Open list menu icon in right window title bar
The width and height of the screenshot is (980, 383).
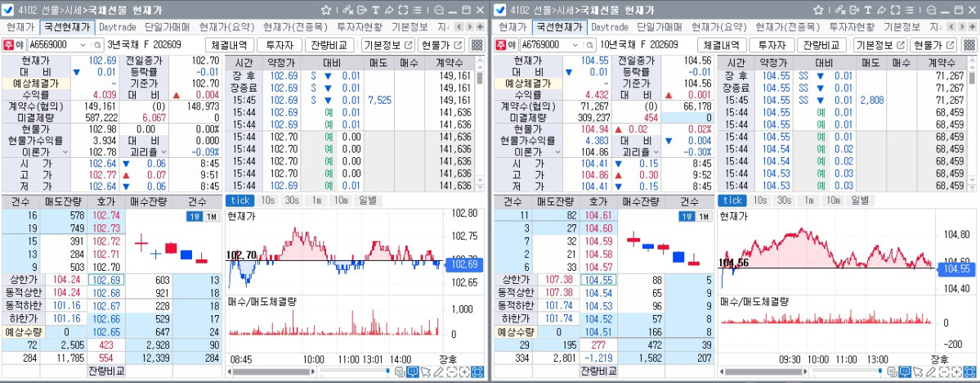pyautogui.click(x=909, y=10)
